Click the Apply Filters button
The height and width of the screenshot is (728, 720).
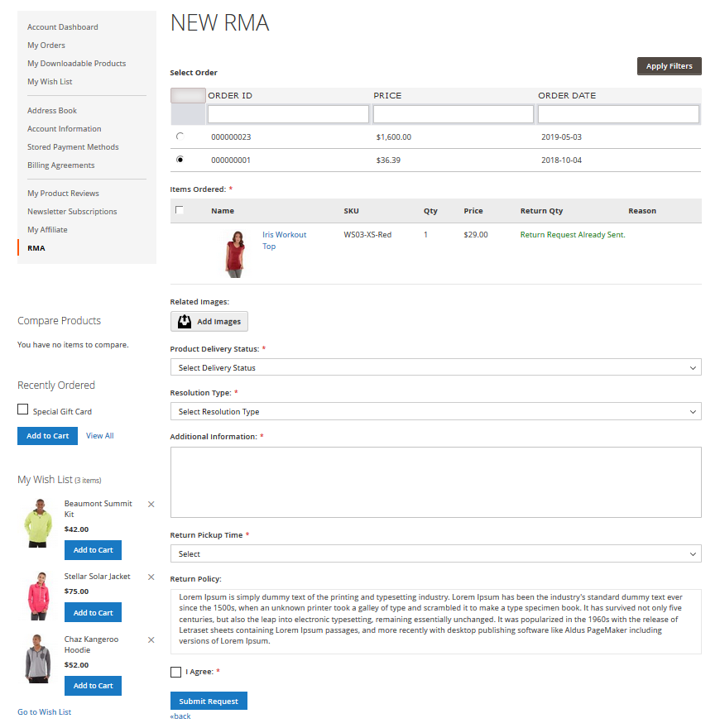coord(669,66)
